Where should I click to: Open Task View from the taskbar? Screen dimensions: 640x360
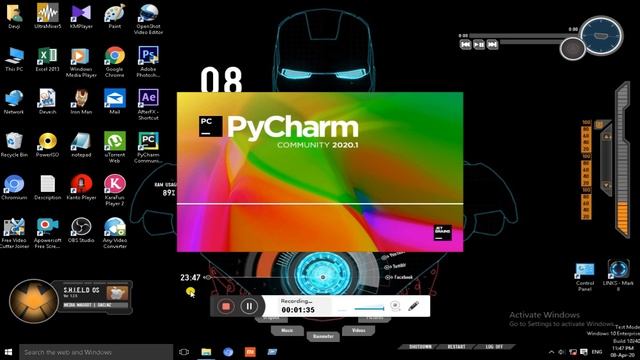184,352
